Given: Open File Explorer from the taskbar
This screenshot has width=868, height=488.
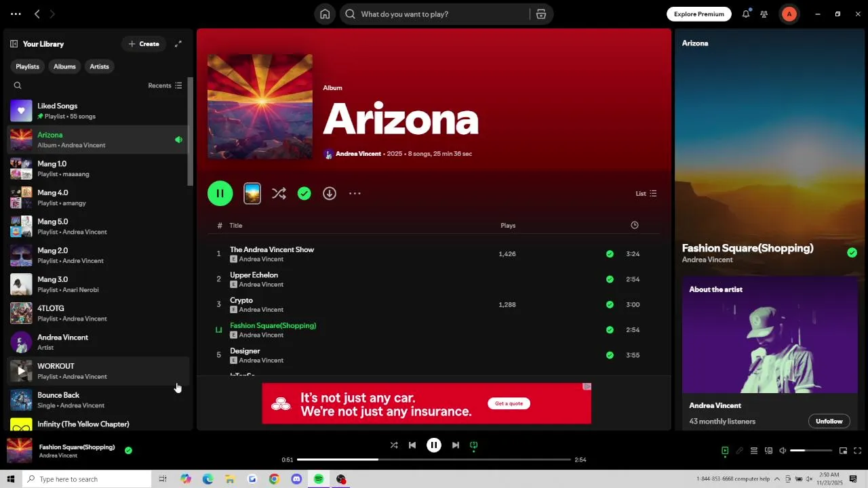Looking at the screenshot, I should click(x=230, y=479).
